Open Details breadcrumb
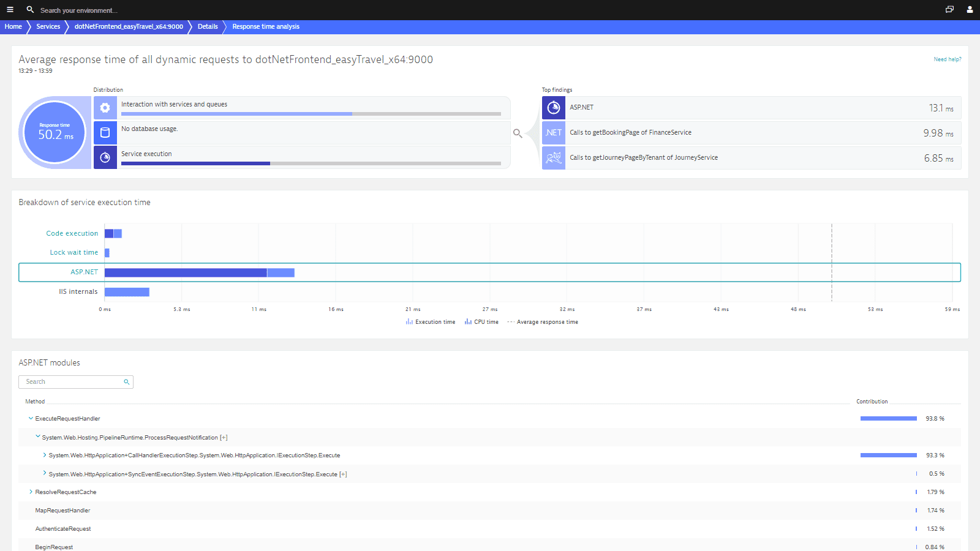 tap(208, 27)
